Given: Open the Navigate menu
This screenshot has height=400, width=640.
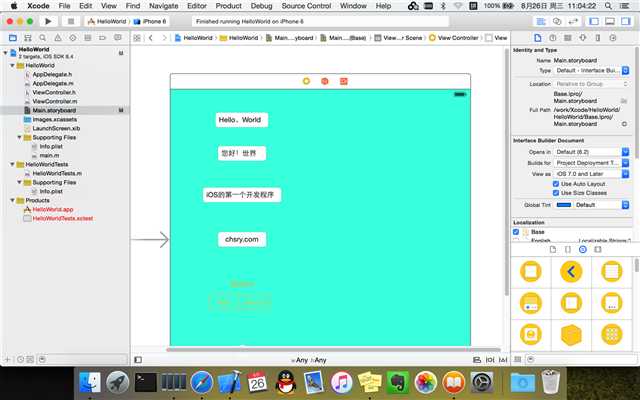Looking at the screenshot, I should click(x=164, y=6).
